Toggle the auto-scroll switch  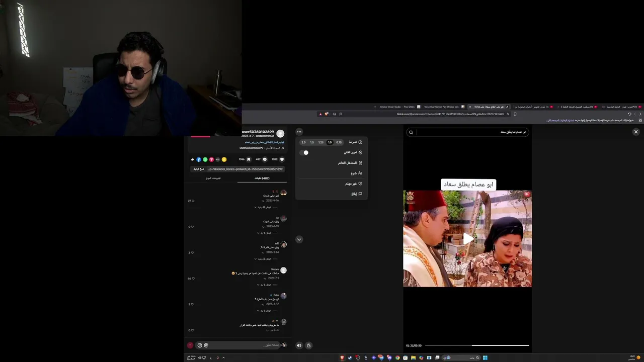tap(305, 152)
